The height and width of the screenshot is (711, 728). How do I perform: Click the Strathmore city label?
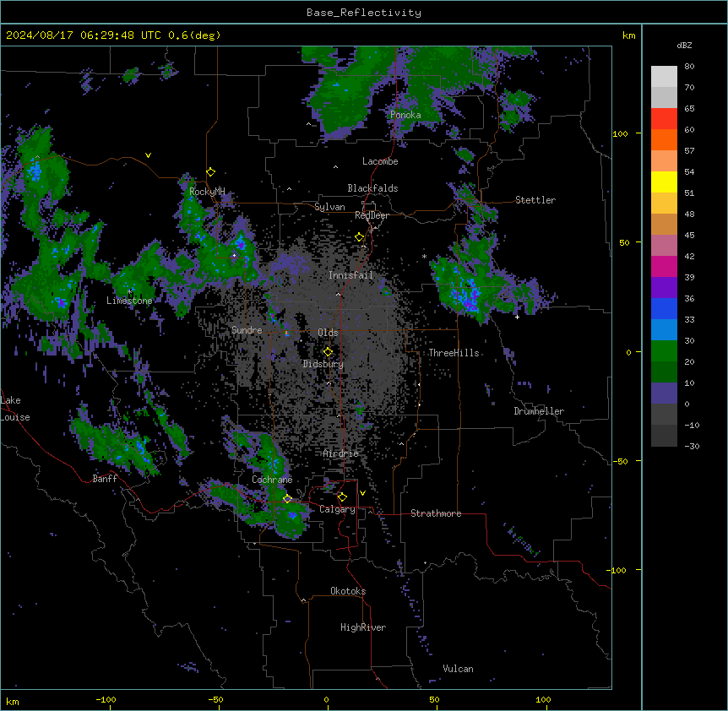[x=436, y=513]
